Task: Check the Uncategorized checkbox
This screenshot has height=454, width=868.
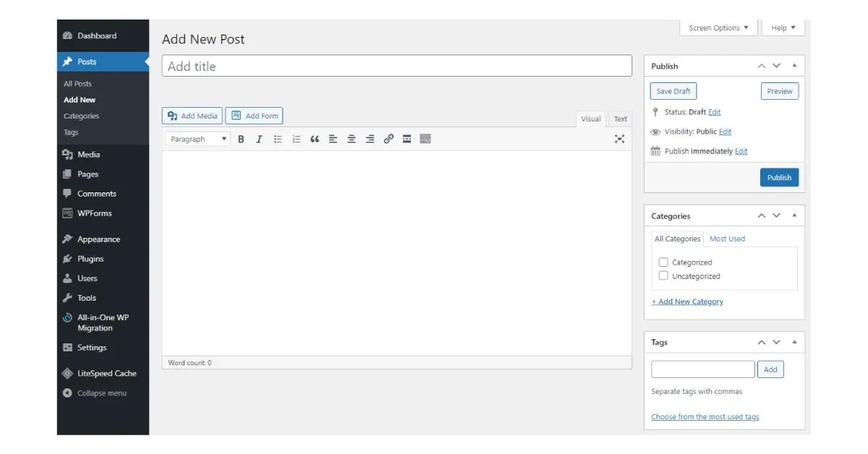Action: point(663,276)
